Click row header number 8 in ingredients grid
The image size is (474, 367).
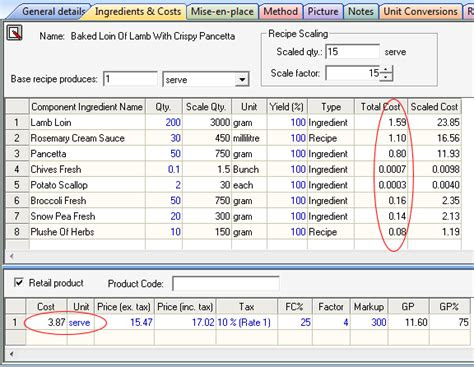pyautogui.click(x=17, y=232)
